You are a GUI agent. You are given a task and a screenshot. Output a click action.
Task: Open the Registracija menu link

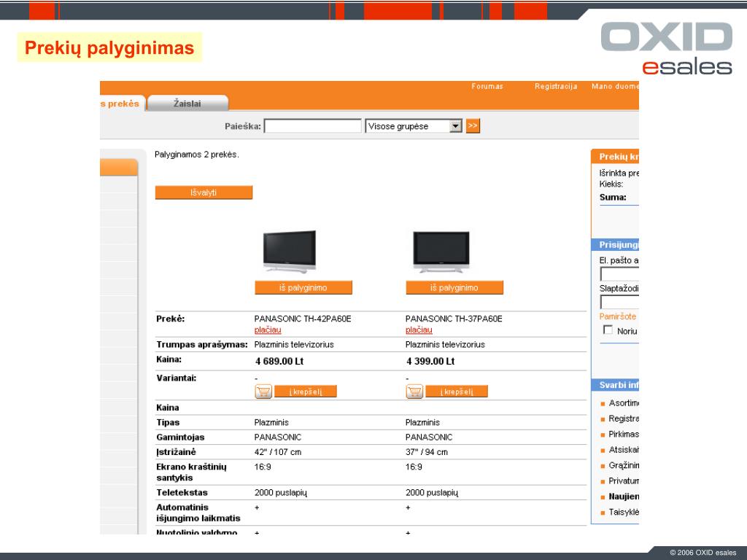[556, 87]
